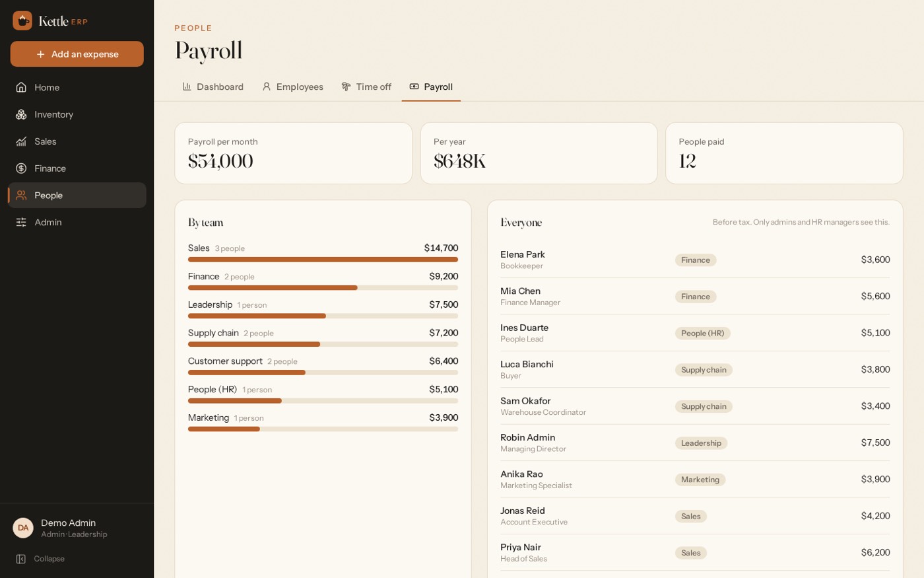Click Mia Chen's Finance tag
Viewport: 924px width, 578px height.
[696, 297]
